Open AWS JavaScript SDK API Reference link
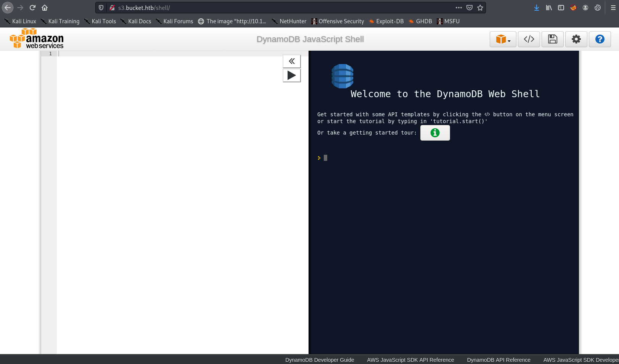Screen dimensions: 619x364 click(x=410, y=360)
